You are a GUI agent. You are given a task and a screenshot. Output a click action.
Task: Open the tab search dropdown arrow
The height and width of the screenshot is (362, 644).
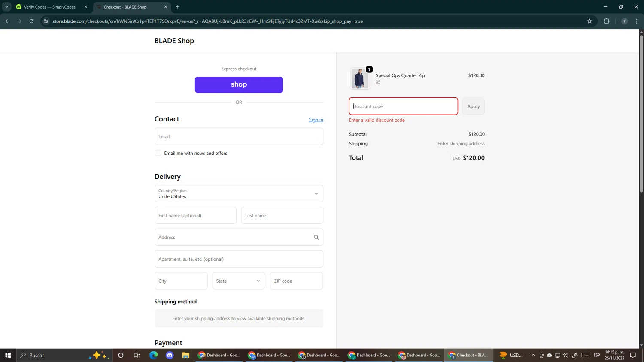[6, 7]
